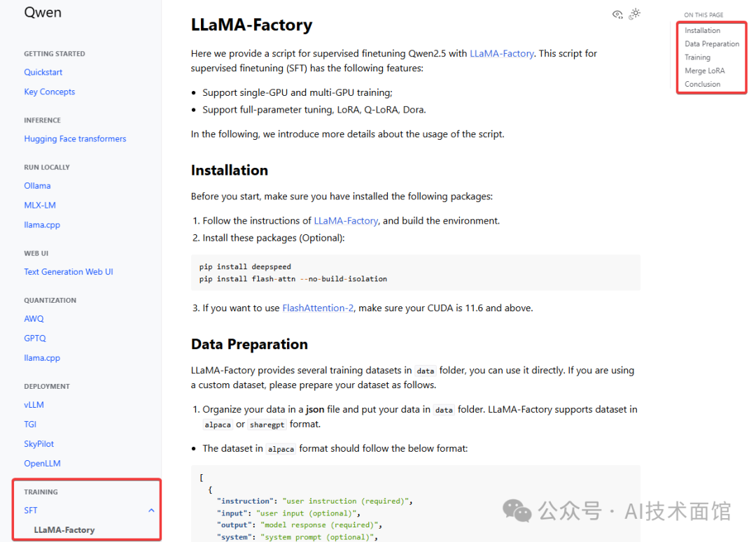This screenshot has height=542, width=756.
Task: Open the MLX-LM page
Action: [x=40, y=205]
